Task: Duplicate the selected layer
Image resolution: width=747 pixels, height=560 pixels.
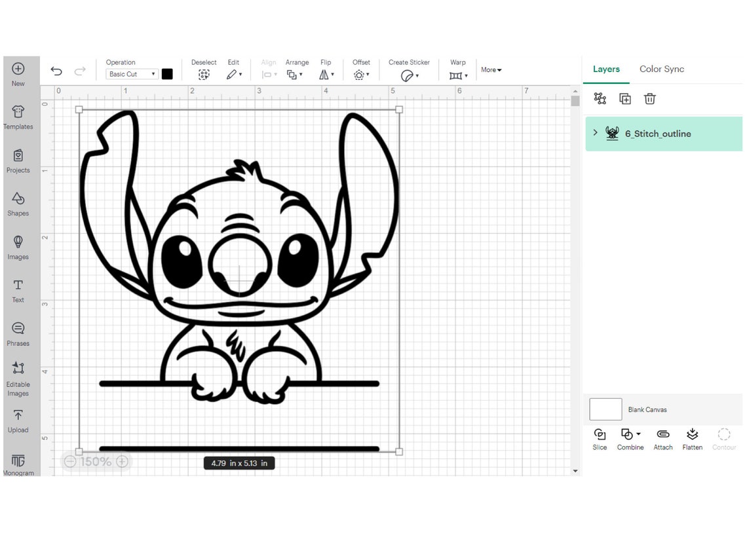Action: click(x=624, y=98)
